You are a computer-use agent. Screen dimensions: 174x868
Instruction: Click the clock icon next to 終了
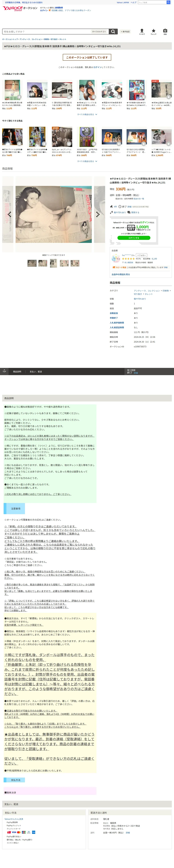(x=120, y=207)
